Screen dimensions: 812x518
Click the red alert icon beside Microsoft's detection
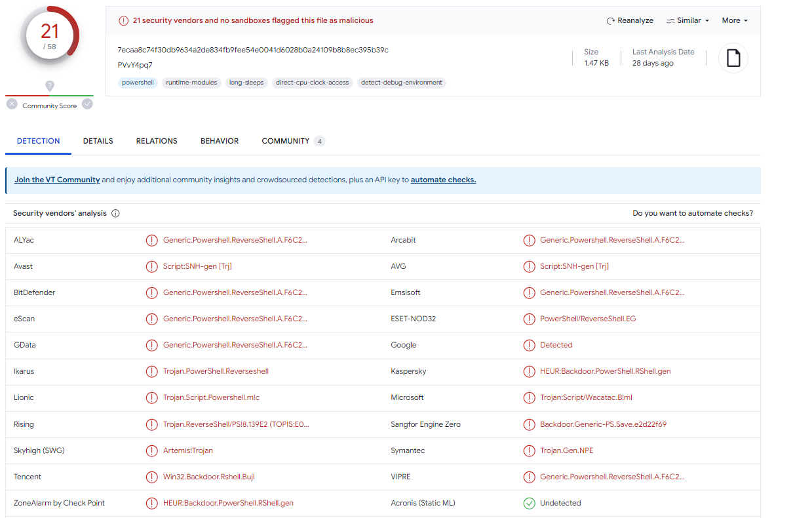(530, 398)
